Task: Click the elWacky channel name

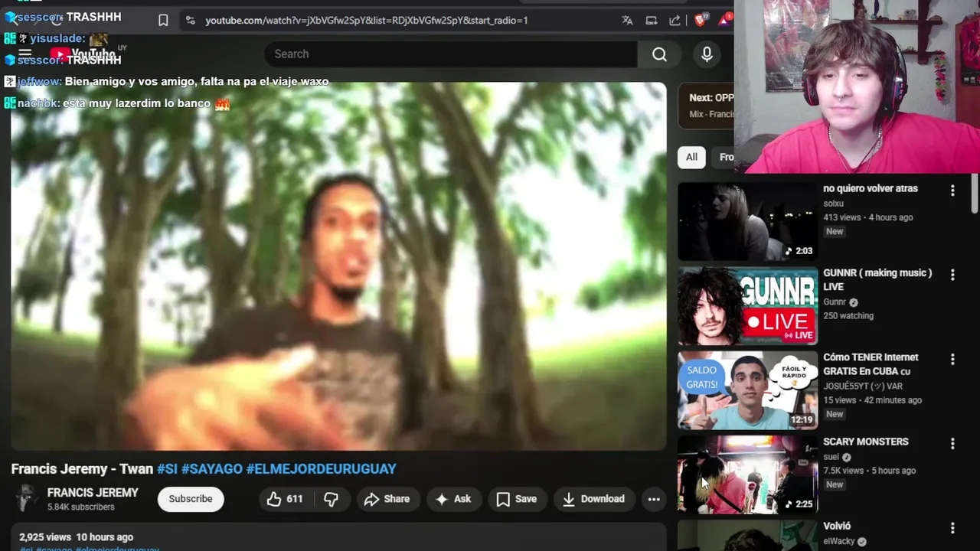Action: (839, 542)
